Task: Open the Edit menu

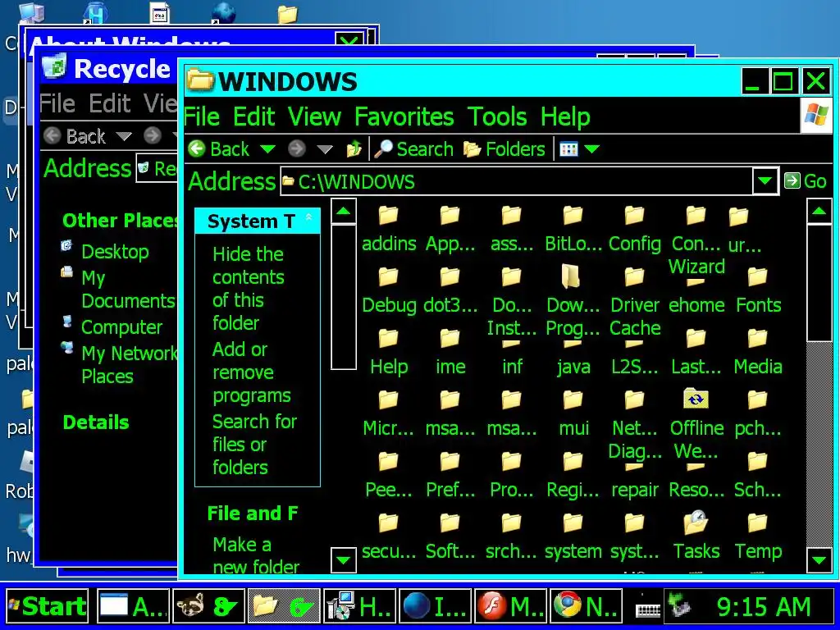Action: [254, 116]
